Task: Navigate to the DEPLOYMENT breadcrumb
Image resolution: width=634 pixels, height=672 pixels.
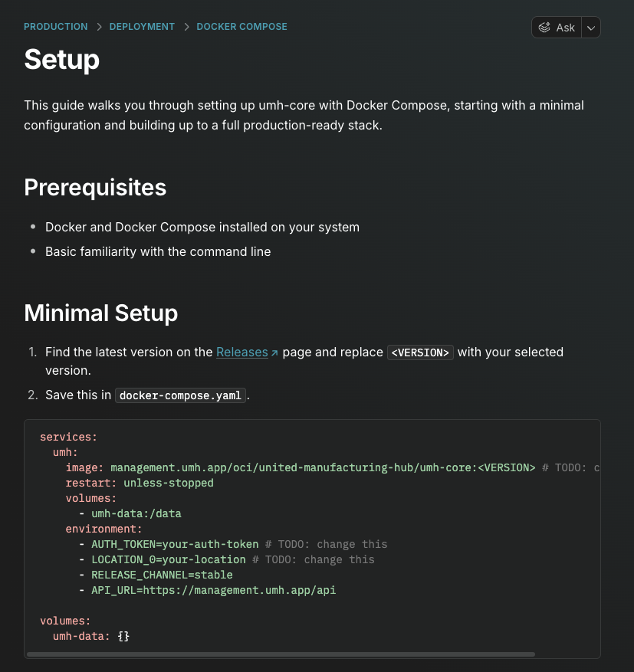Action: click(142, 25)
